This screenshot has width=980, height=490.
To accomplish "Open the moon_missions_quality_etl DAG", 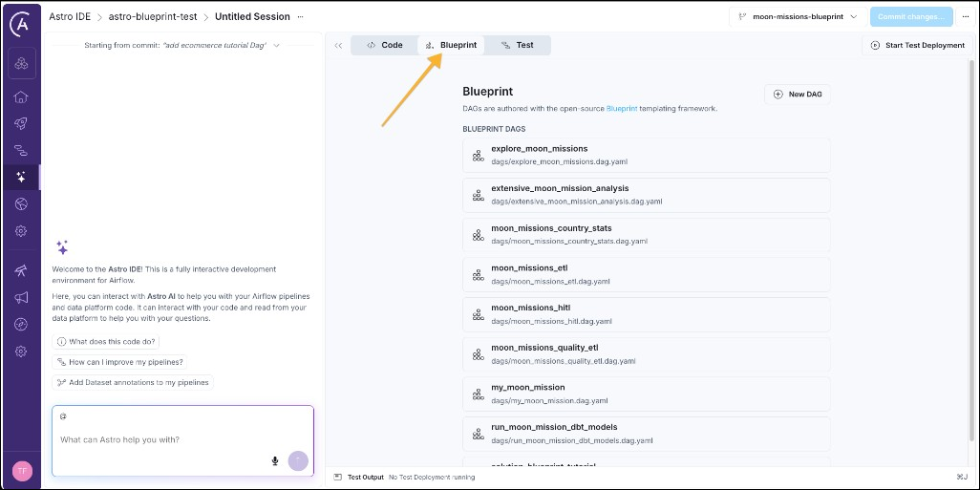I will [x=647, y=353].
